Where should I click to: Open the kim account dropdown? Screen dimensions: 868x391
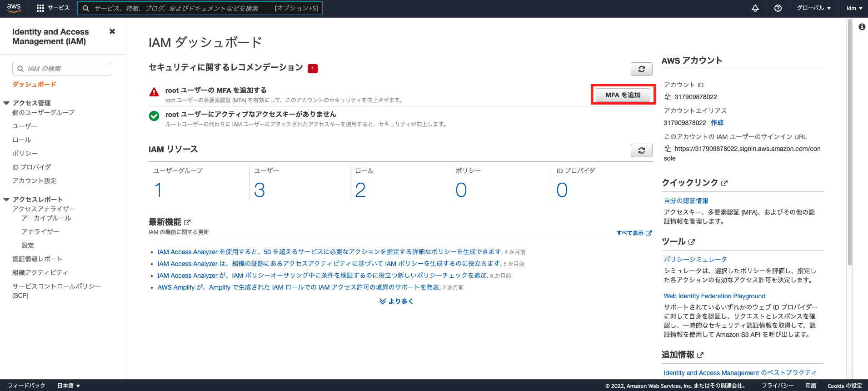854,8
